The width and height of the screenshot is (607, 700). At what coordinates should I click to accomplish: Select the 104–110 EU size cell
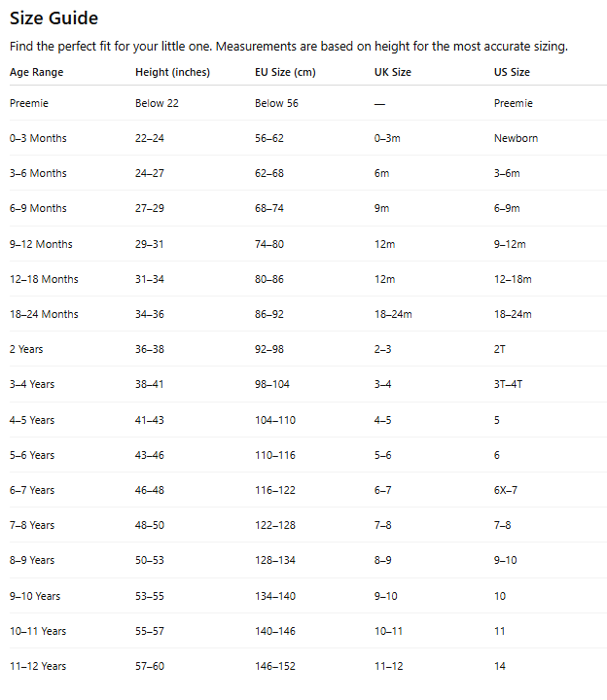click(275, 420)
